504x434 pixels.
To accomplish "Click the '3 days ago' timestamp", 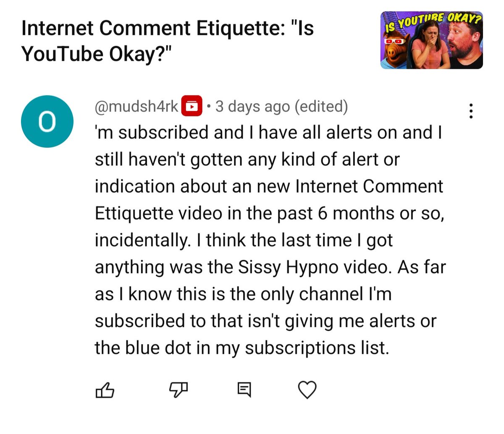I will tap(252, 107).
